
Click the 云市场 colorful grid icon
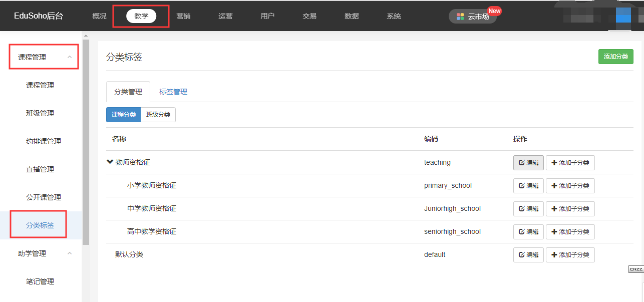click(x=460, y=17)
